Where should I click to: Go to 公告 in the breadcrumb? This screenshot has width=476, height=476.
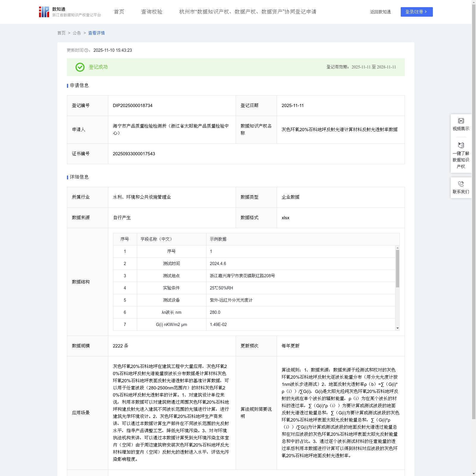tap(77, 33)
